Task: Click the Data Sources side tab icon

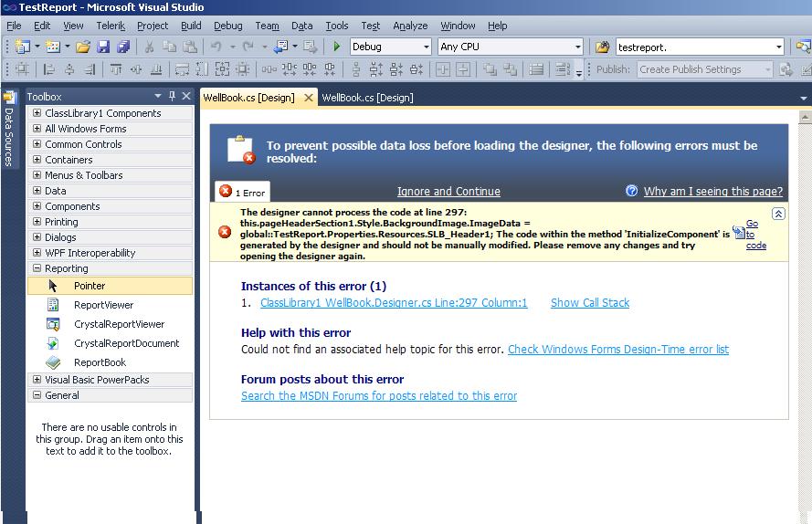Action: tap(9, 98)
